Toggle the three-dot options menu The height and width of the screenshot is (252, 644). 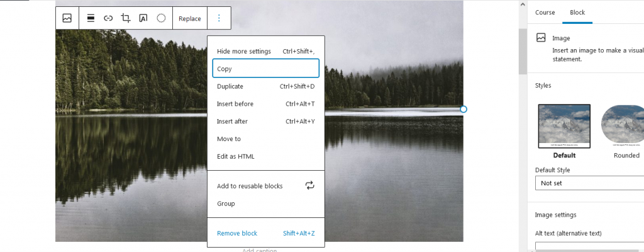[219, 18]
